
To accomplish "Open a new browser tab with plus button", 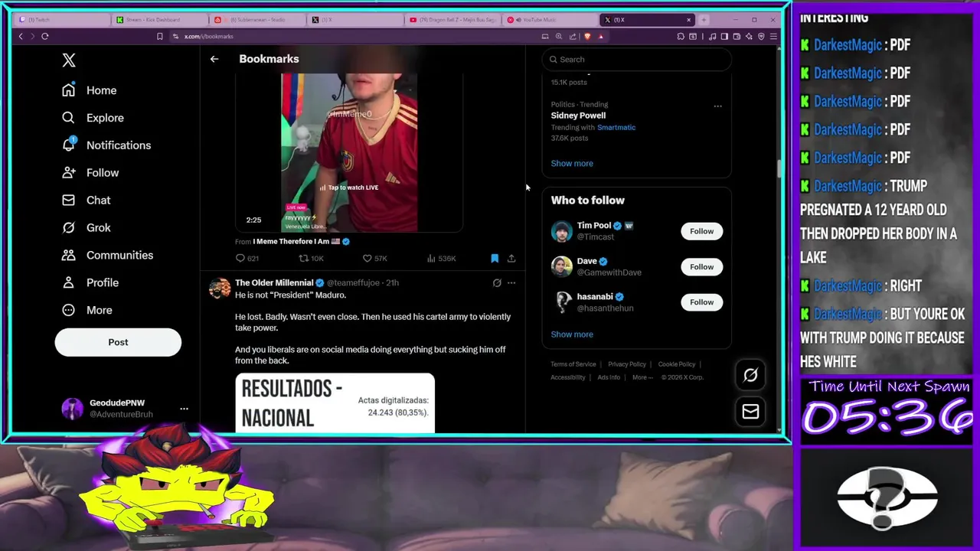I will pos(704,20).
